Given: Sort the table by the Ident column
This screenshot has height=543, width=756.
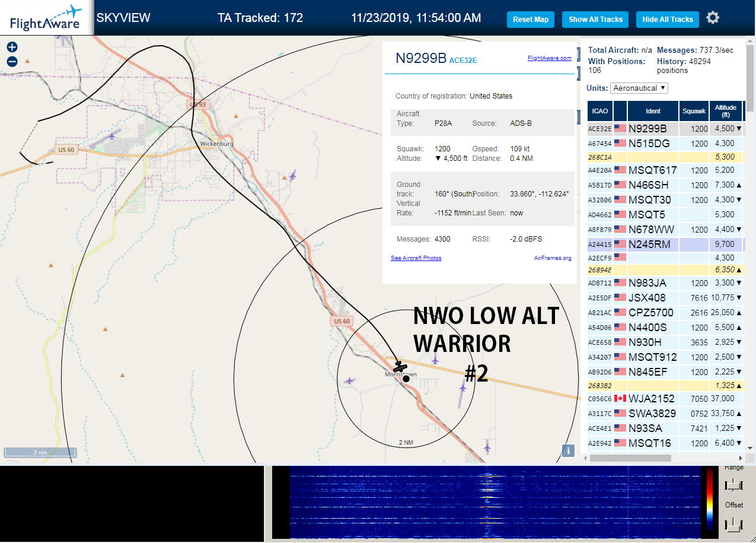Looking at the screenshot, I should 653,111.
